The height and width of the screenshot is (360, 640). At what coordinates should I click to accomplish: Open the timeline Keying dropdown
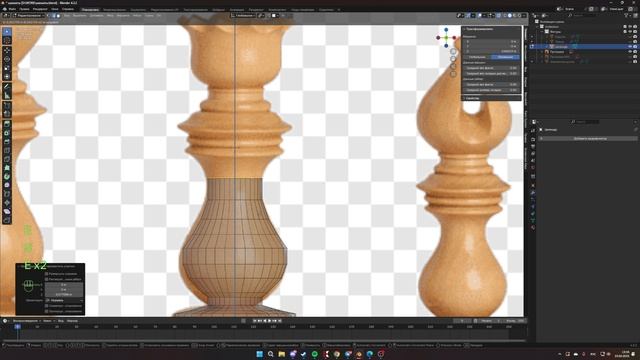point(48,321)
